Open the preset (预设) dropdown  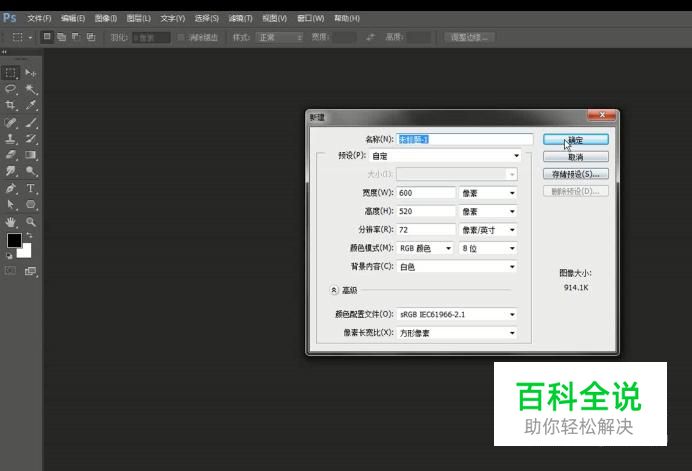445,156
